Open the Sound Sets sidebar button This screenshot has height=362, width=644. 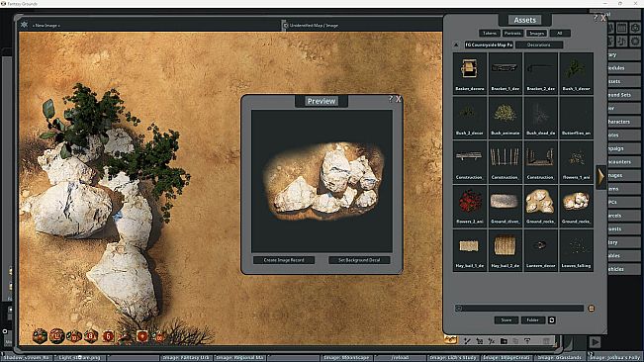coord(623,95)
